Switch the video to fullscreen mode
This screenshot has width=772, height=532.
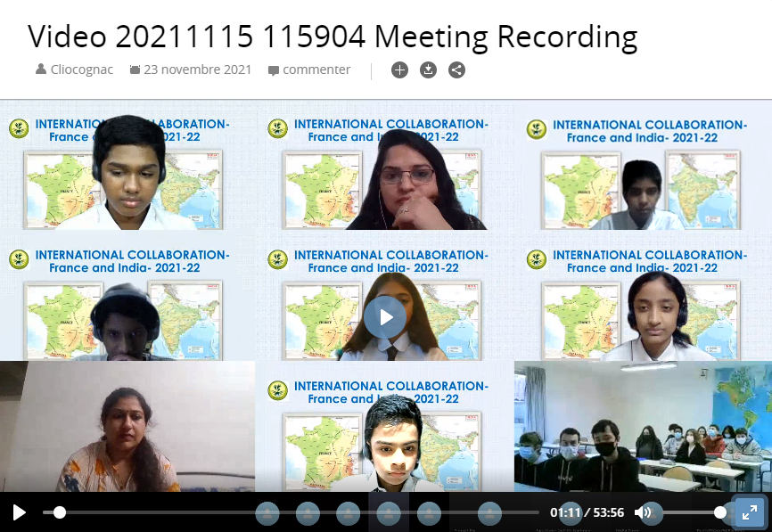click(x=750, y=512)
